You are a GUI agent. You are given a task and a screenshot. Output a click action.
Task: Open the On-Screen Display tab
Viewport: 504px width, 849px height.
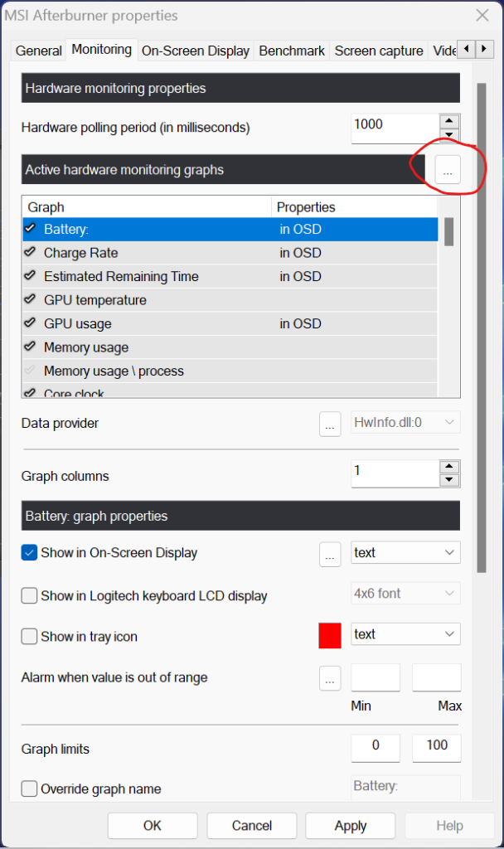click(x=196, y=51)
